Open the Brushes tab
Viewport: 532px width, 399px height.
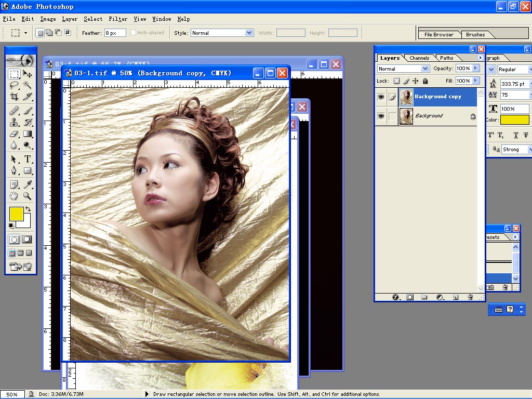click(475, 35)
